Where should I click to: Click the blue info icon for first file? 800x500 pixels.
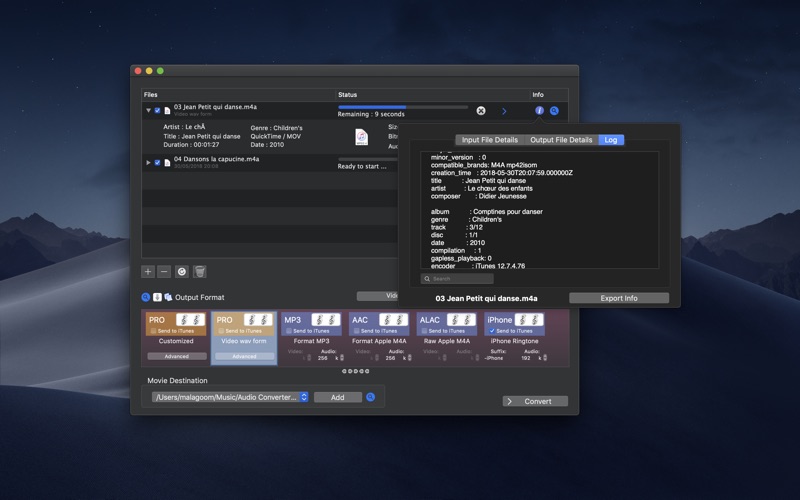pos(539,110)
